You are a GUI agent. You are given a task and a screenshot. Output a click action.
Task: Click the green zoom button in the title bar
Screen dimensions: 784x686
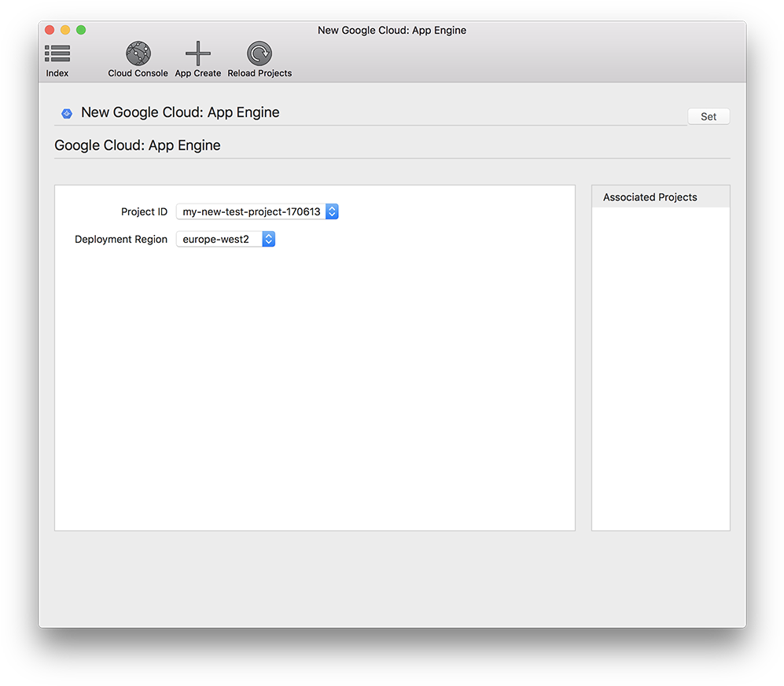pos(79,29)
